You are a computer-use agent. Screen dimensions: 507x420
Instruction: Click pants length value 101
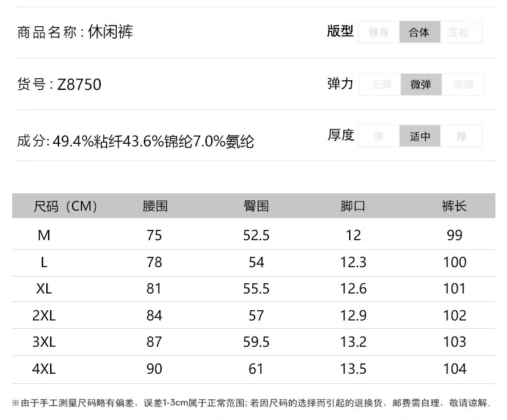(x=454, y=288)
